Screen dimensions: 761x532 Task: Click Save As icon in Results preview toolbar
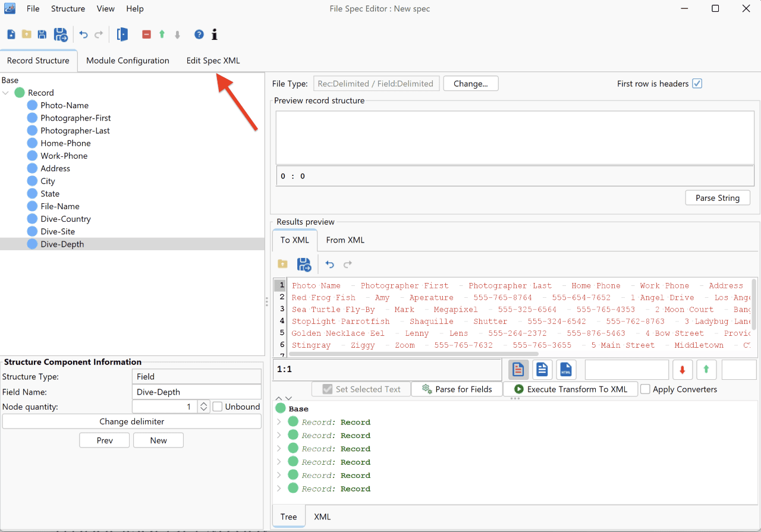(x=304, y=264)
